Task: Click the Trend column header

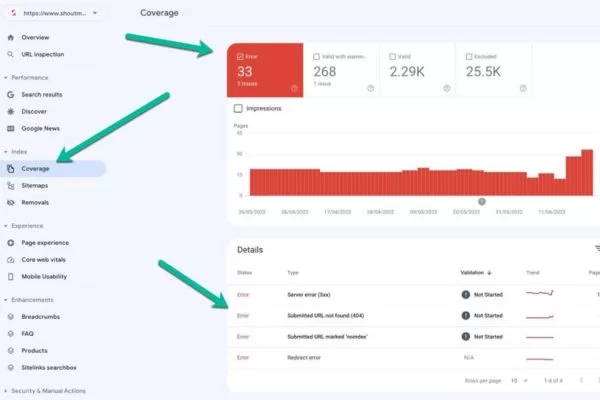Action: [533, 273]
